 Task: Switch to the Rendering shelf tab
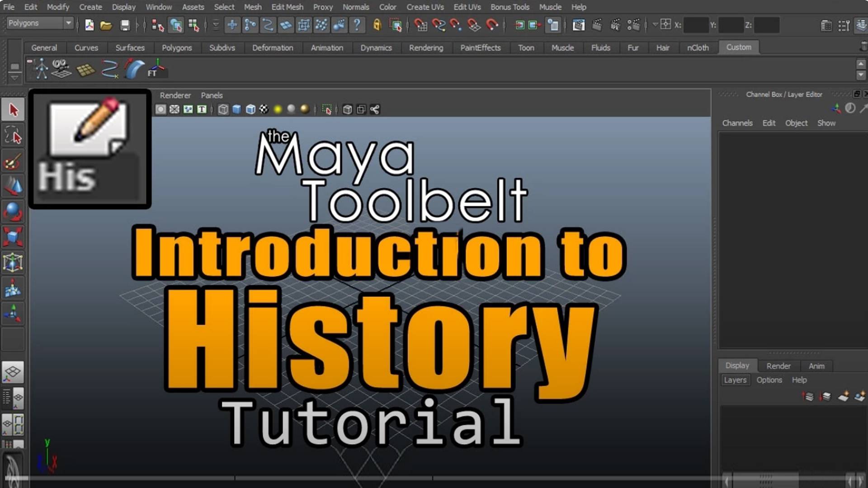[x=426, y=47]
